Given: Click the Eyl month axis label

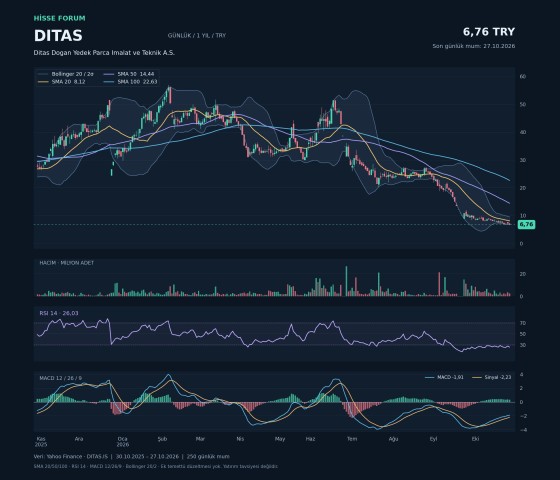Looking at the screenshot, I should pos(433,439).
